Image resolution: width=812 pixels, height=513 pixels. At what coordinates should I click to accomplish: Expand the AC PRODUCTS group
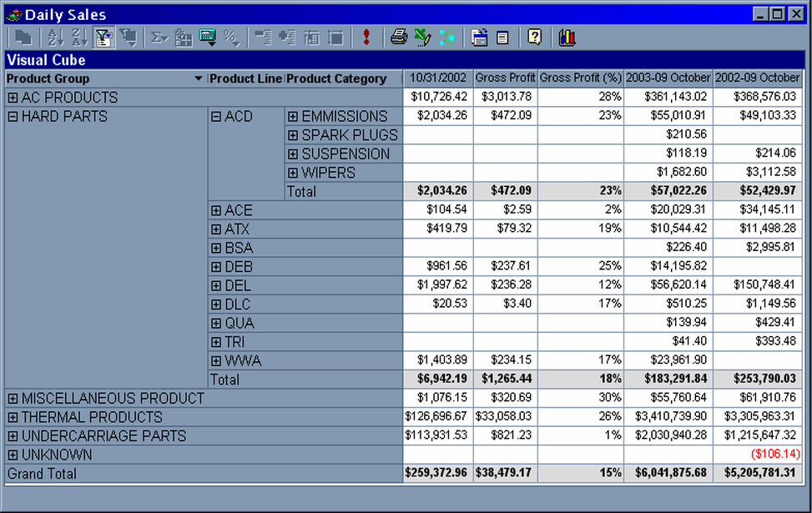coord(13,98)
